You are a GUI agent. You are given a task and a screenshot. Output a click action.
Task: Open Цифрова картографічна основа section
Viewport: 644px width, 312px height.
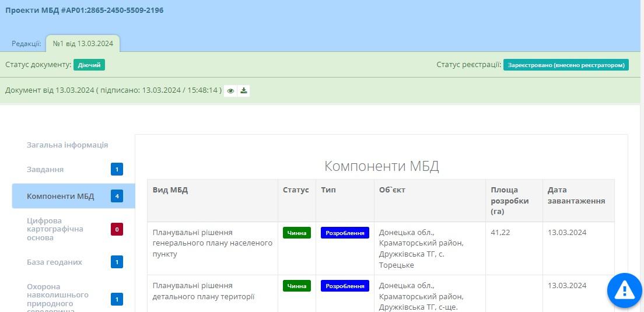(x=55, y=229)
